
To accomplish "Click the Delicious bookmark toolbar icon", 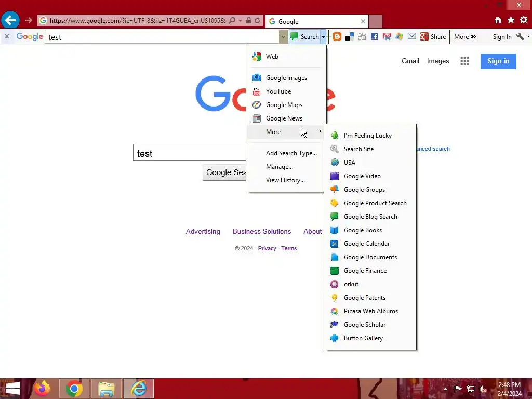I will click(x=350, y=37).
